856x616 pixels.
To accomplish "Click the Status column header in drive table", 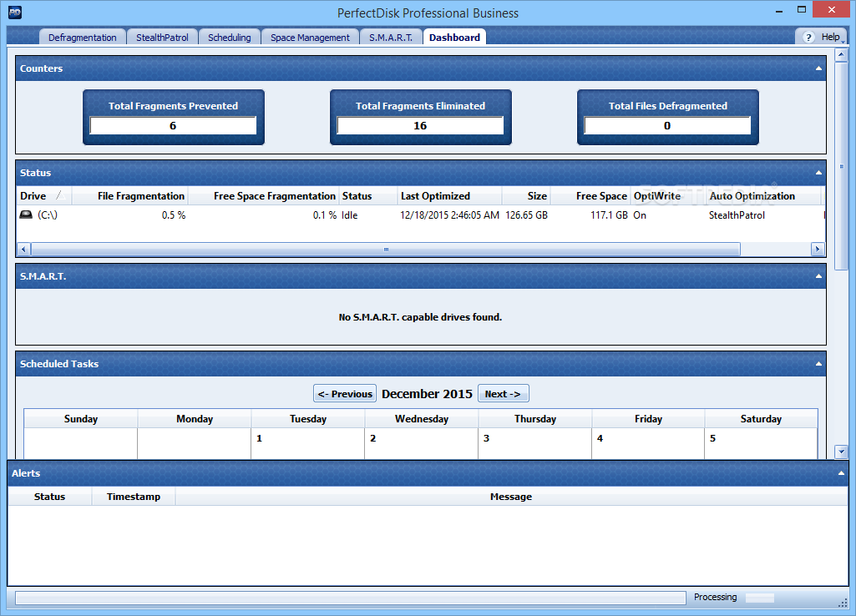I will point(368,196).
